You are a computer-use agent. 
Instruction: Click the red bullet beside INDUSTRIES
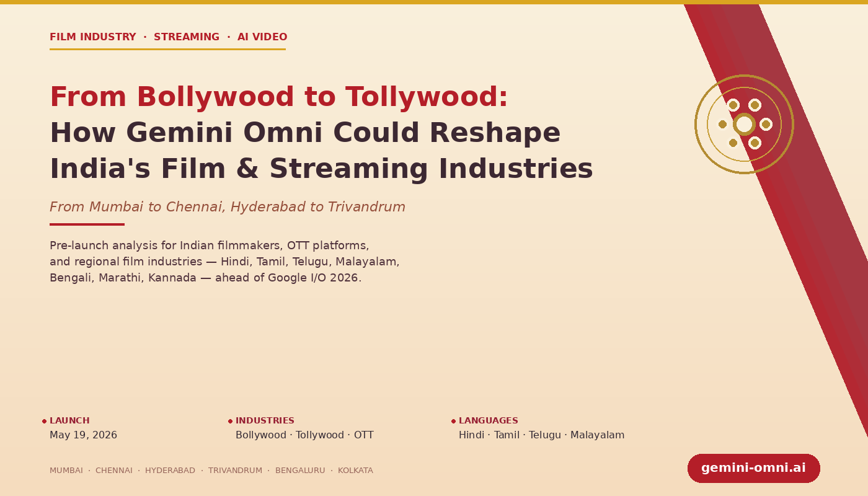231,421
